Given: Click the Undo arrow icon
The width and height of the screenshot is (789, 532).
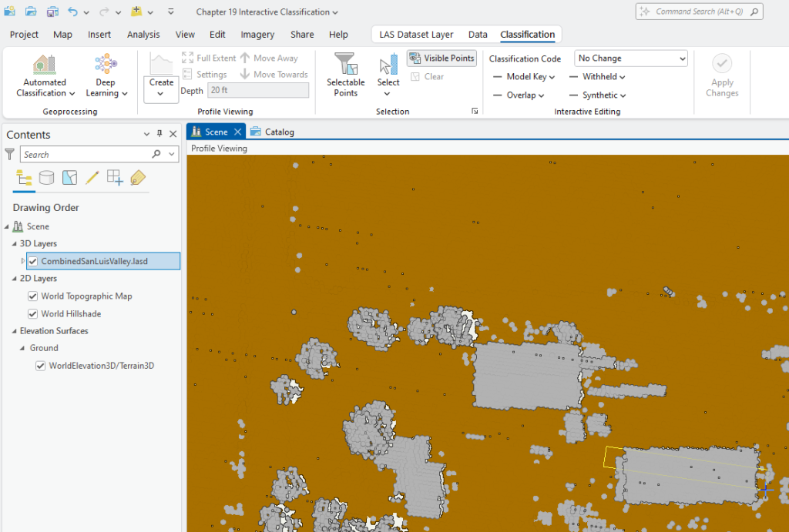Looking at the screenshot, I should tap(72, 12).
